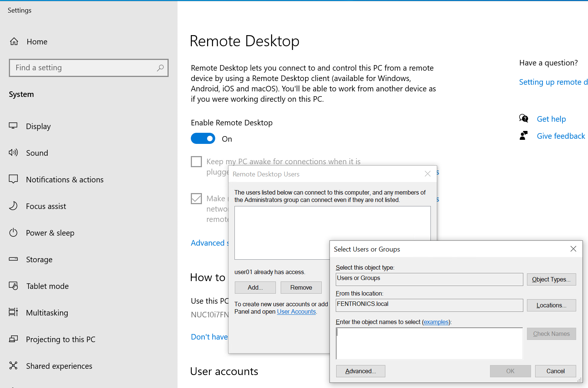Click the Locations... button
Screen dimensions: 588x388
[x=551, y=305]
